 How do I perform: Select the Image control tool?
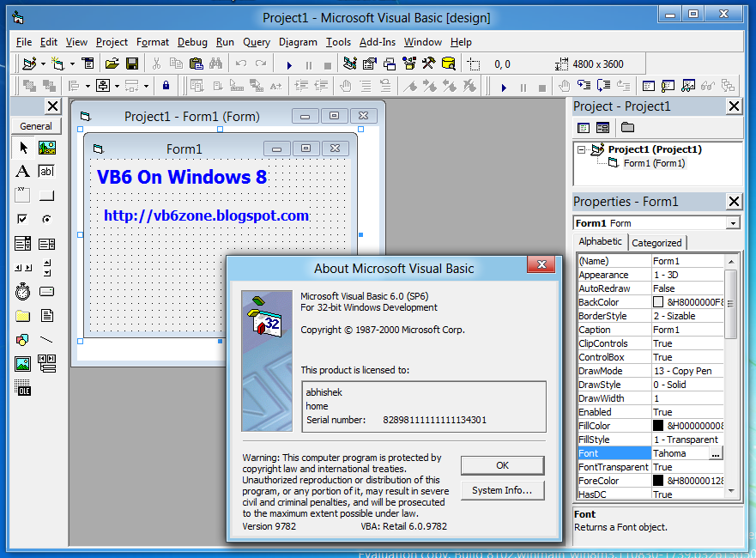[22, 364]
